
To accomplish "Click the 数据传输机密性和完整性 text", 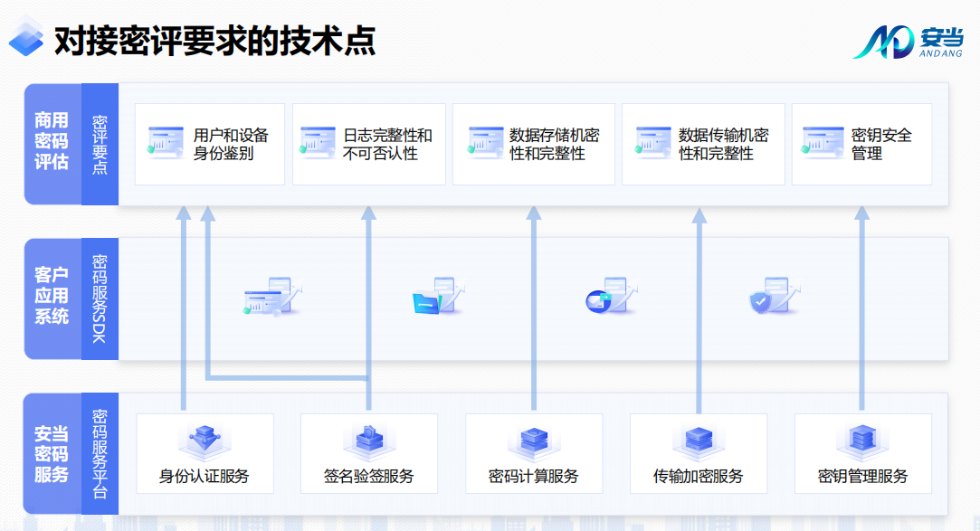I will pyautogui.click(x=724, y=145).
